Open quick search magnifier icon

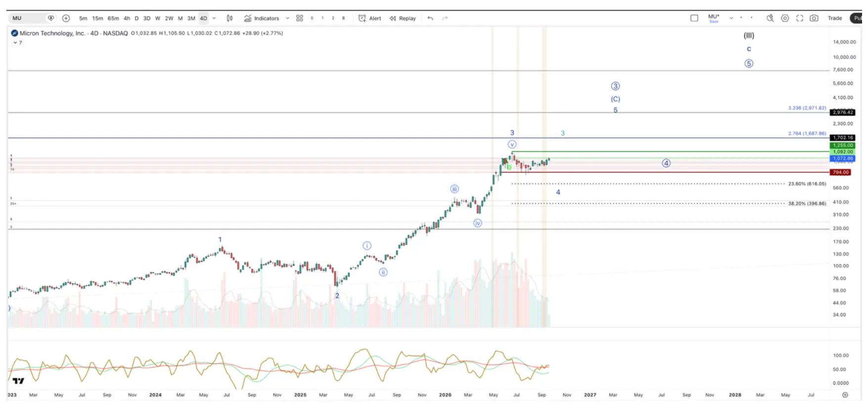tap(770, 18)
